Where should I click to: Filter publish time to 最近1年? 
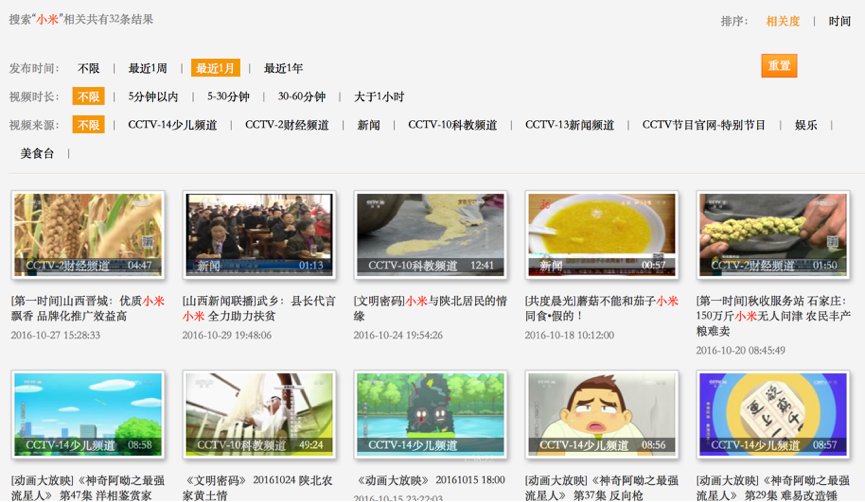283,68
